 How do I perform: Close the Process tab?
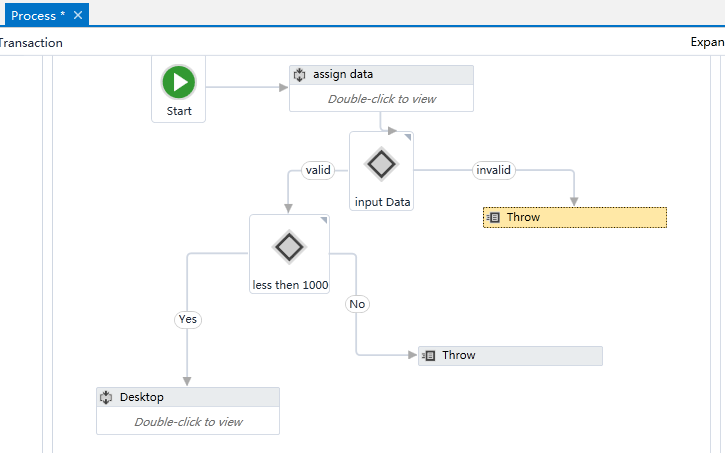78,15
